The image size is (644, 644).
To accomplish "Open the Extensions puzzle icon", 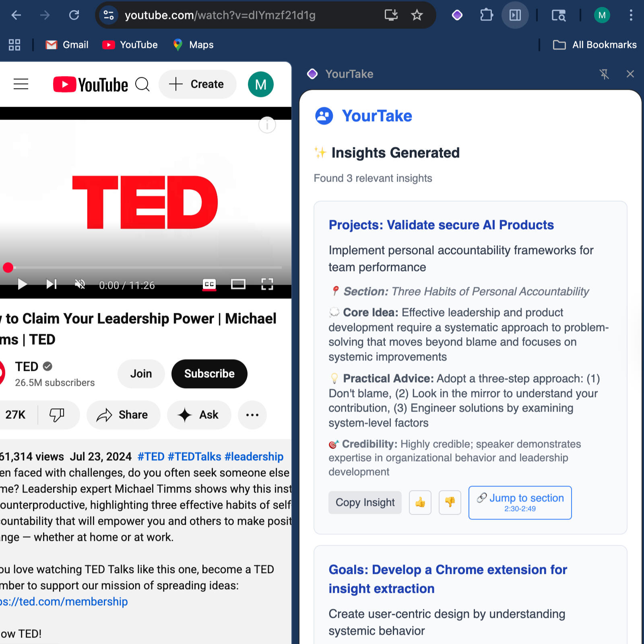I will coord(486,15).
